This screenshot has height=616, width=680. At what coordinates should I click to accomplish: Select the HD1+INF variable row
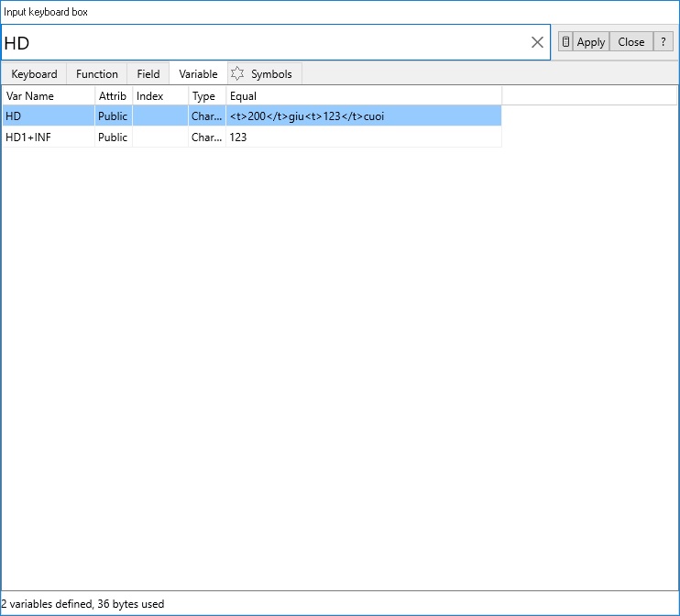[48, 137]
